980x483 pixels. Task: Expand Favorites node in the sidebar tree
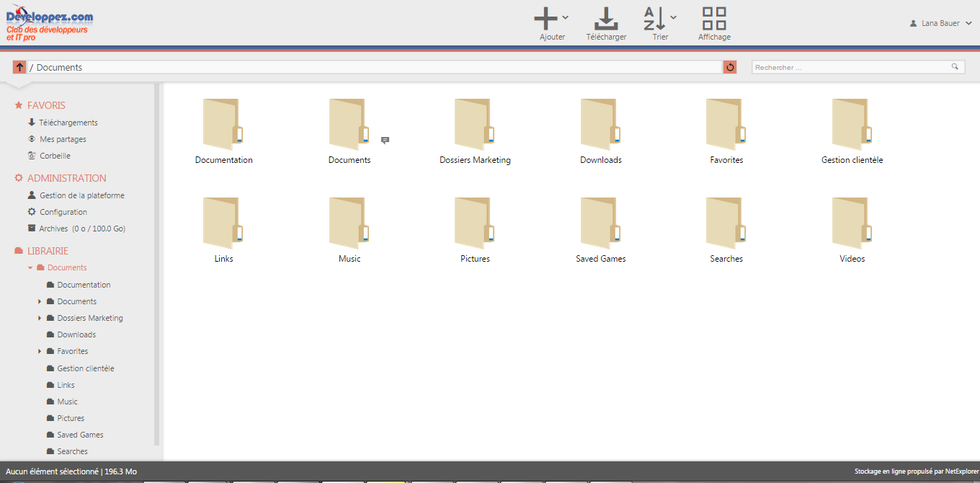coord(40,351)
